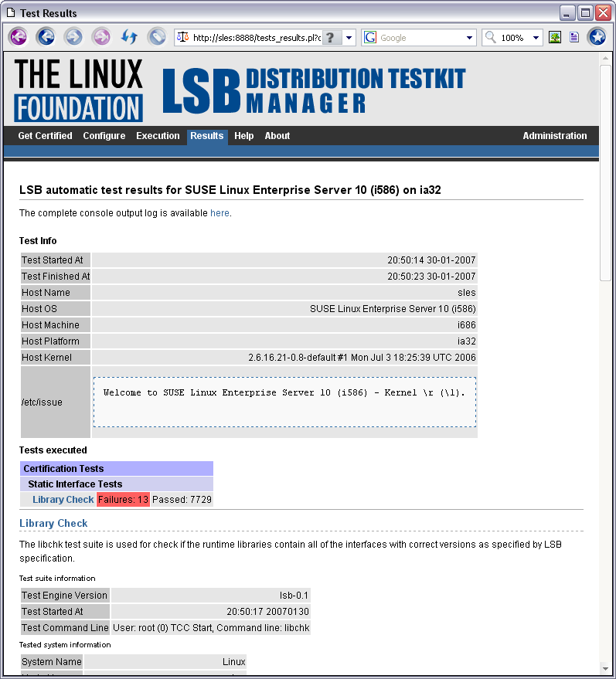Click the '20:50:17 20070130' start time value

pyautogui.click(x=267, y=612)
